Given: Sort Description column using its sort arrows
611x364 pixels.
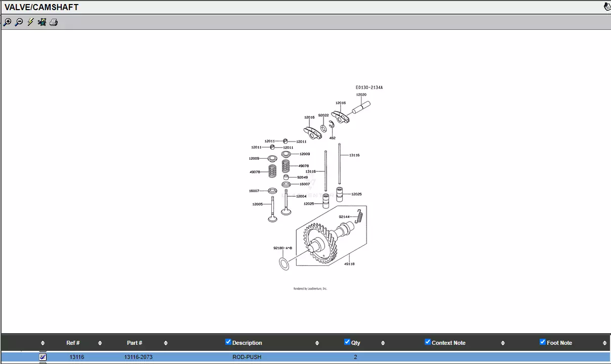Looking at the screenshot, I should click(x=317, y=343).
